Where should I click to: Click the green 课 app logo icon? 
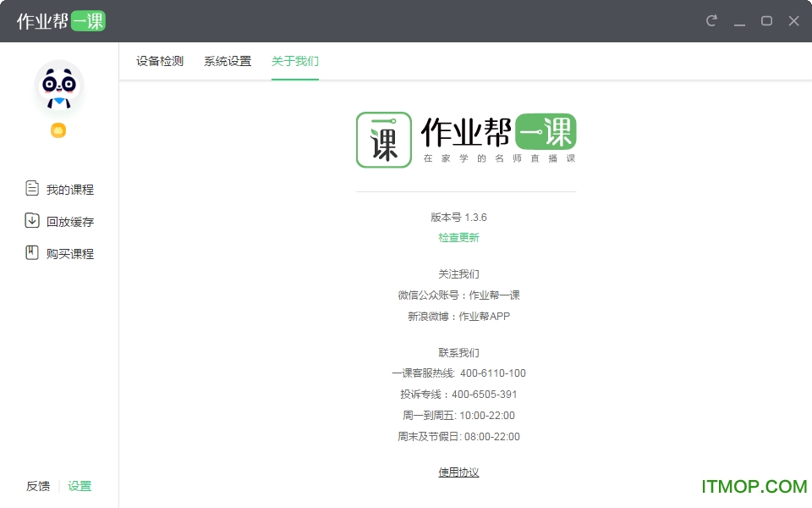coord(384,140)
